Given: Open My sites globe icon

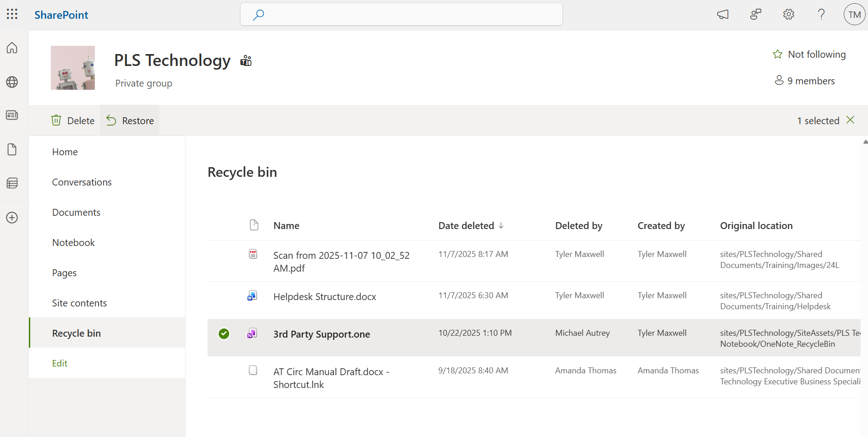Looking at the screenshot, I should pyautogui.click(x=12, y=82).
